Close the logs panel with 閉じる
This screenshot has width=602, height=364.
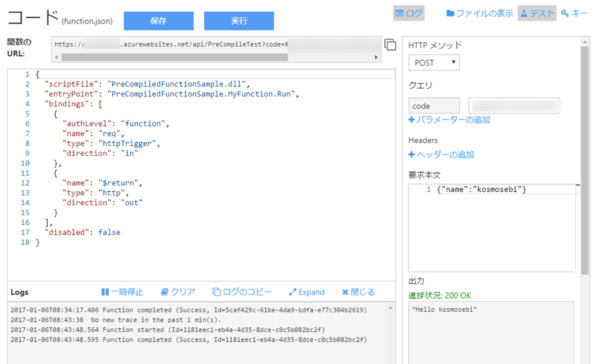(358, 292)
